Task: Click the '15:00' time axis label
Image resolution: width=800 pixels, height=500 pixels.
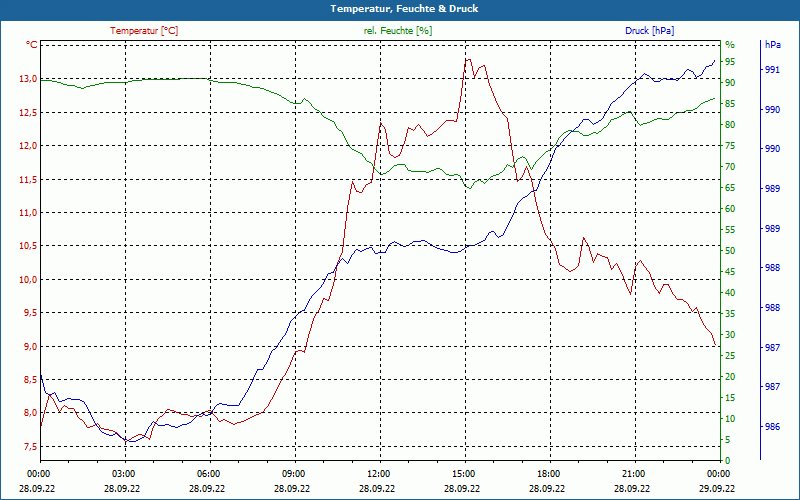Action: pyautogui.click(x=462, y=473)
